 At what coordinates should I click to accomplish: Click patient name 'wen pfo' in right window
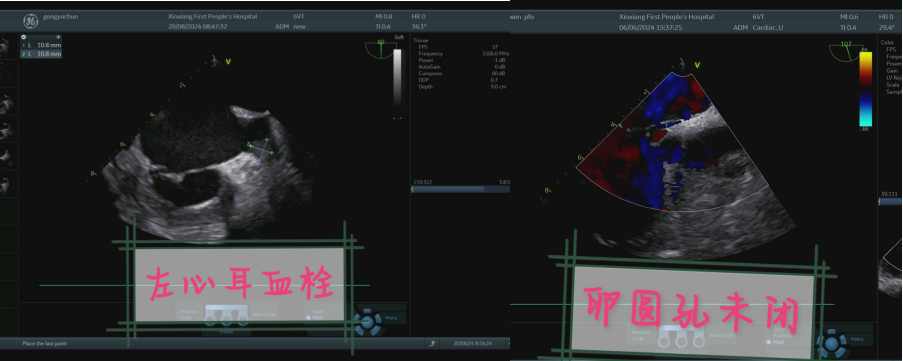(x=522, y=17)
